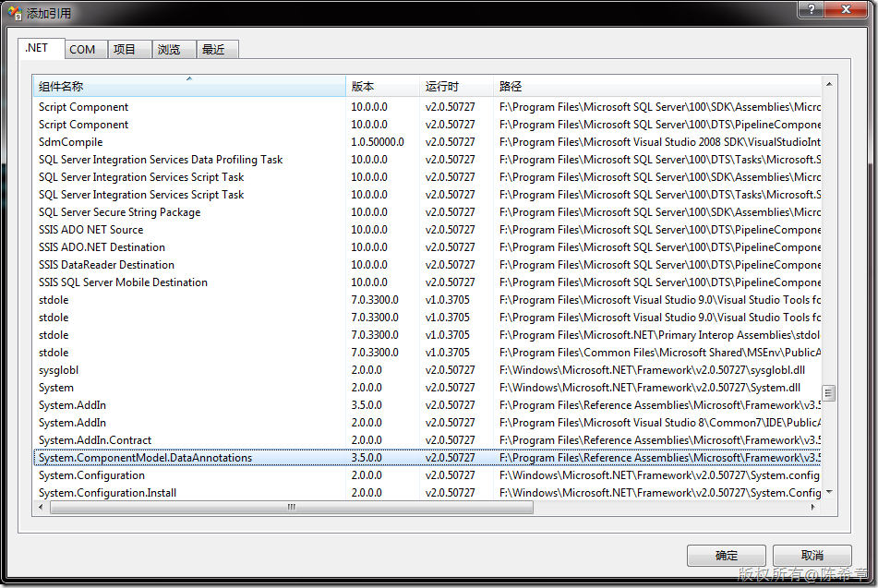Select SSIS ADO.NET Destination row
The height and width of the screenshot is (588, 878).
click(x=427, y=247)
